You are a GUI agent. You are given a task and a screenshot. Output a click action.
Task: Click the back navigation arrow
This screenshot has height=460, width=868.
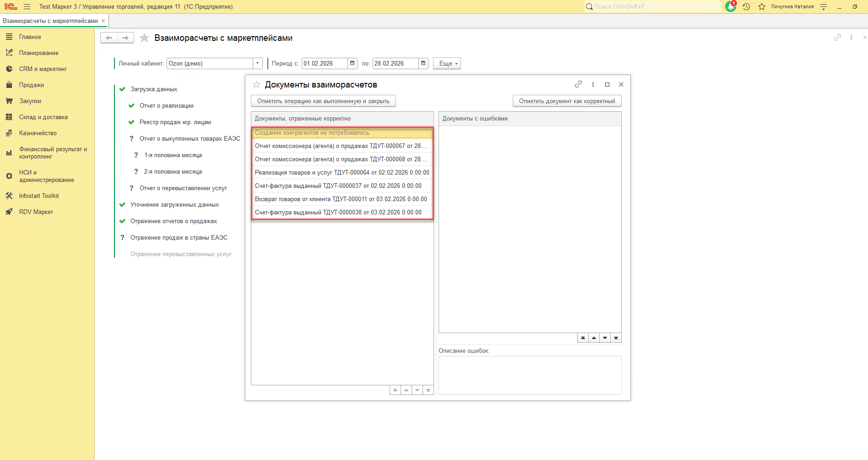(x=109, y=38)
